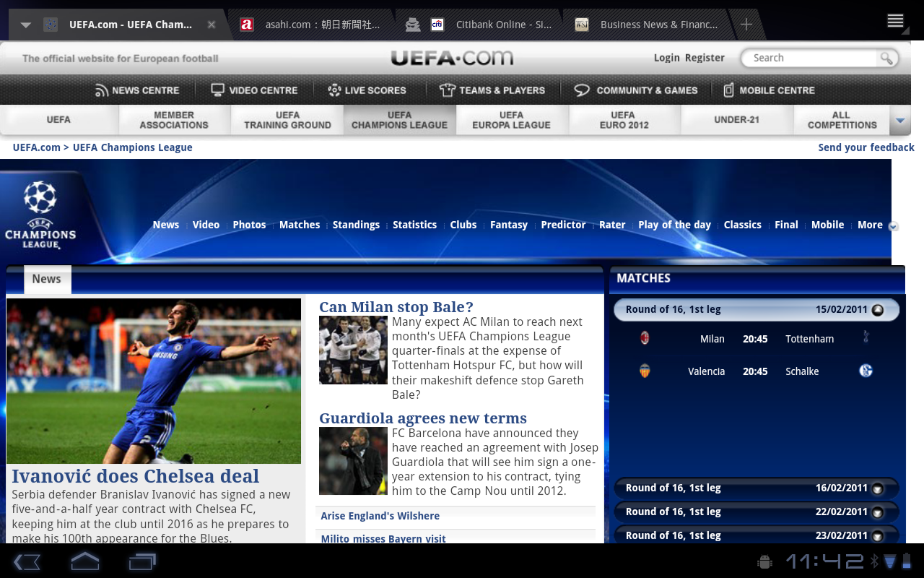Click the new tab plus icon

click(x=746, y=25)
